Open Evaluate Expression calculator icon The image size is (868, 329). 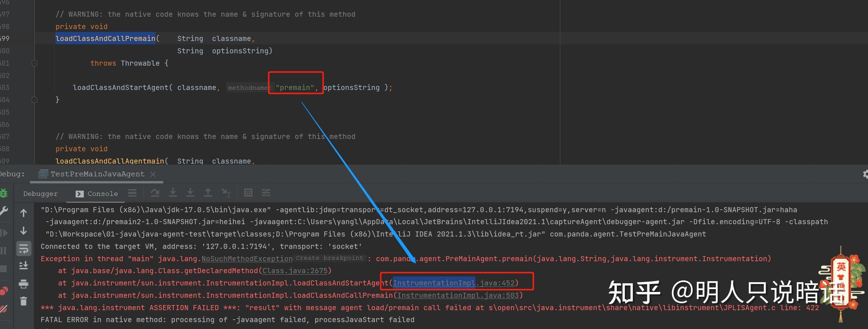[x=248, y=193]
